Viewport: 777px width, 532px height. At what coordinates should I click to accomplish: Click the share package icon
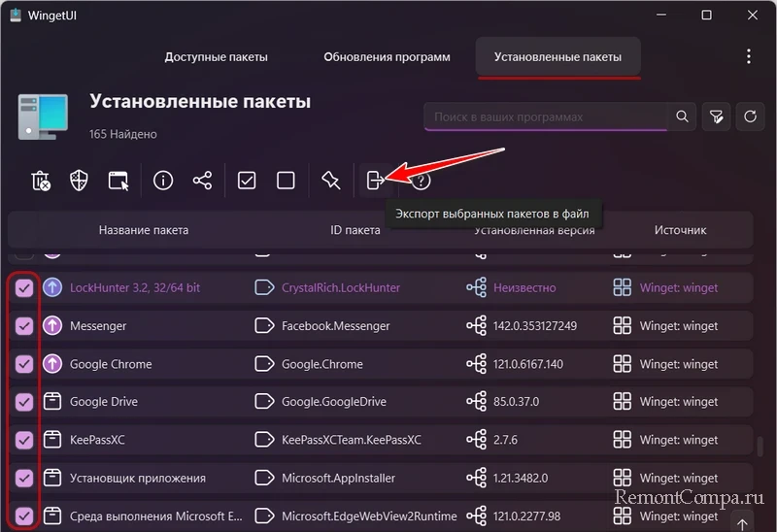pyautogui.click(x=202, y=181)
